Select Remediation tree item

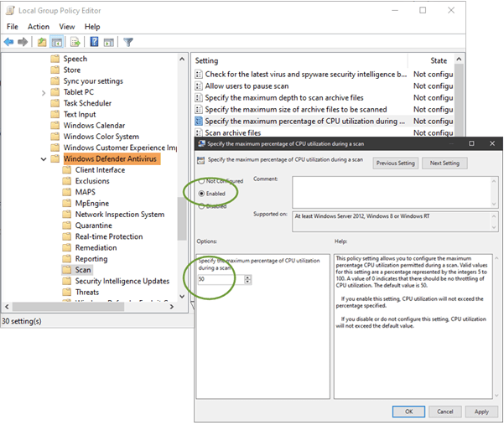(96, 247)
